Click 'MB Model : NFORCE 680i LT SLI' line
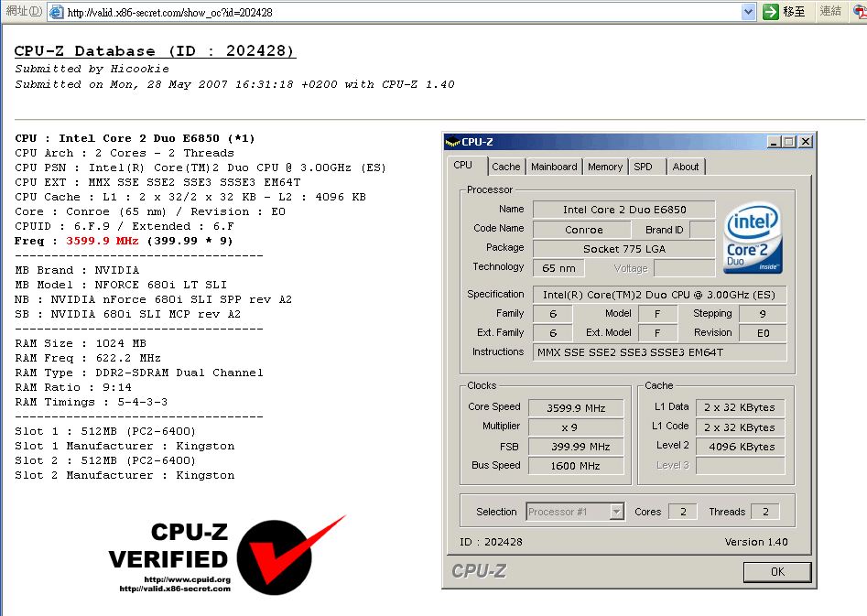Screen dimensions: 867x616 (121, 285)
